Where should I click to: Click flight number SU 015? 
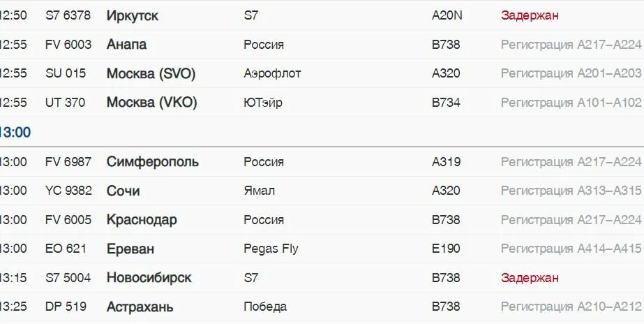click(66, 73)
